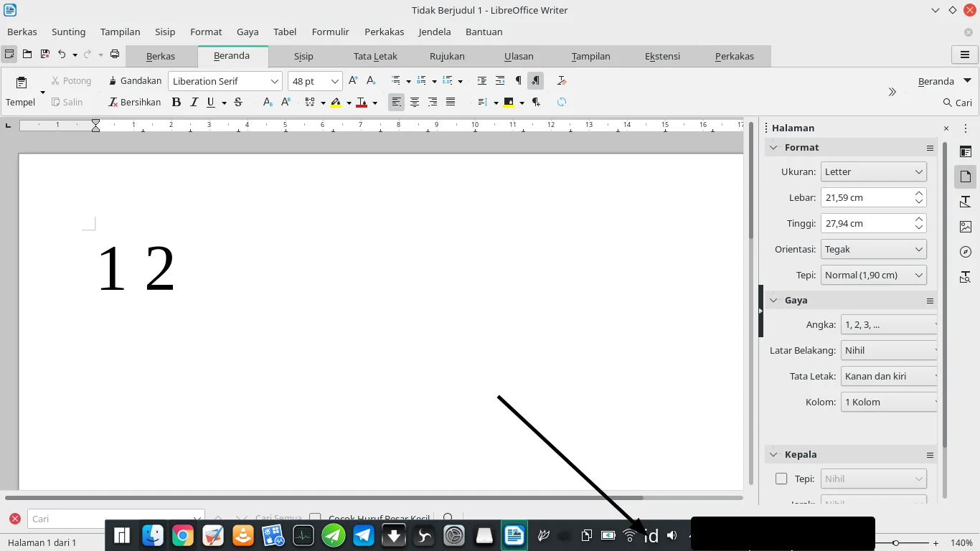This screenshot has height=551, width=980.
Task: Open the Angka numbering dropdown
Action: pos(889,324)
